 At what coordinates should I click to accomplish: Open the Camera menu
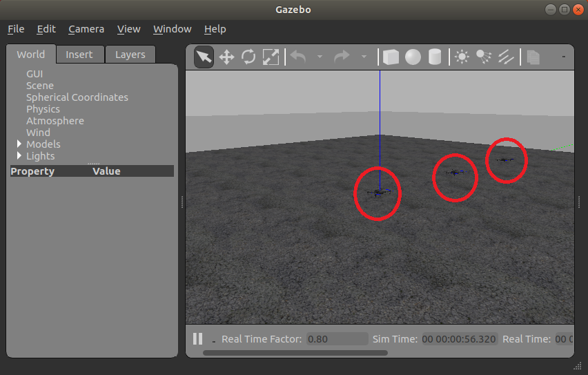pyautogui.click(x=86, y=29)
